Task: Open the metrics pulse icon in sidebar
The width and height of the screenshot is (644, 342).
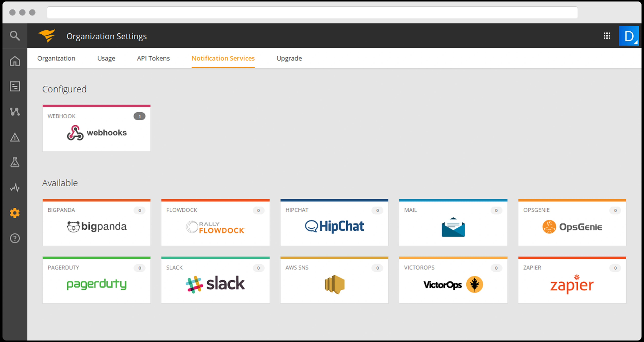Action: [x=15, y=187]
